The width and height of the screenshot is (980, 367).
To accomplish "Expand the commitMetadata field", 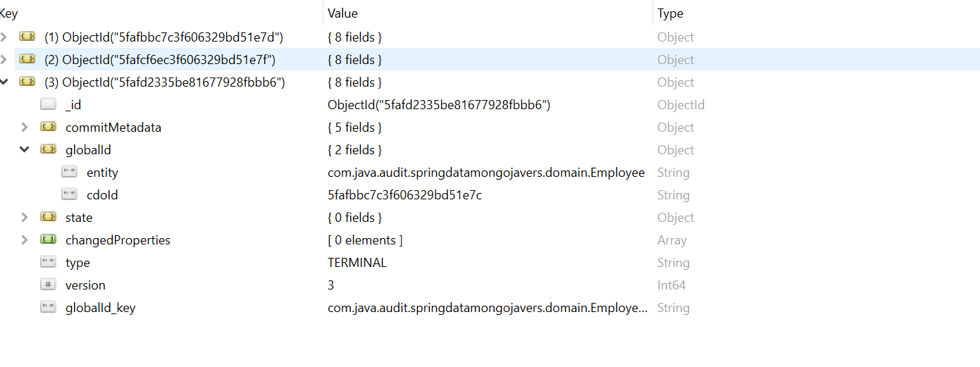I will click(x=25, y=127).
